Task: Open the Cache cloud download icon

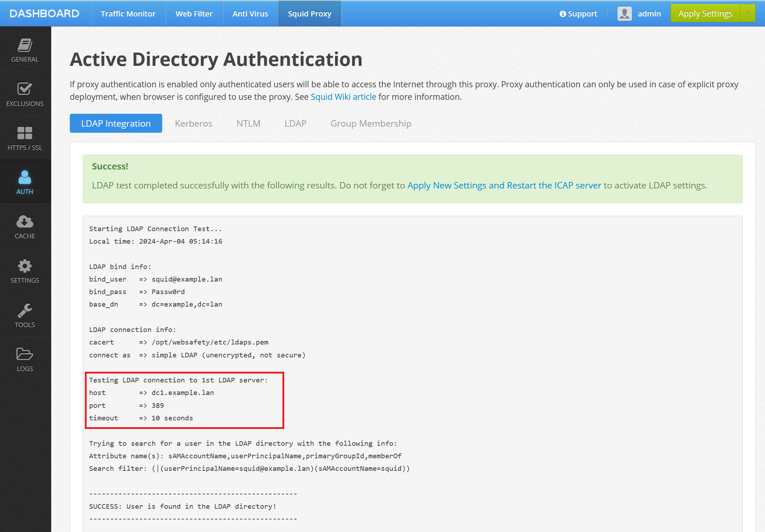Action: click(x=25, y=221)
